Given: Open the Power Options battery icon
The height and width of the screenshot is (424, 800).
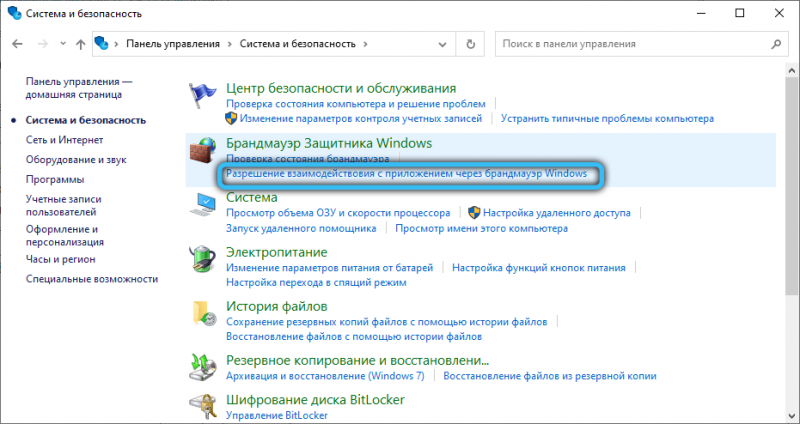Looking at the screenshot, I should pos(203,260).
